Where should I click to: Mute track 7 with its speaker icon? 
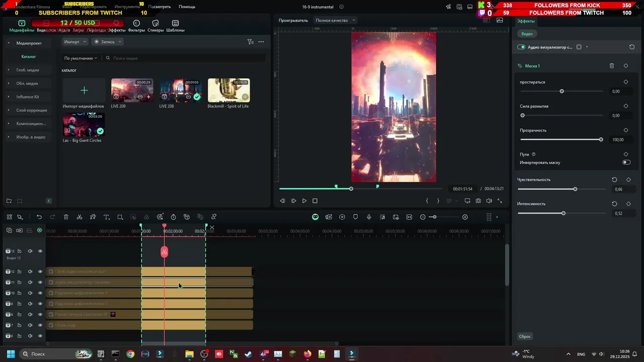[30, 325]
